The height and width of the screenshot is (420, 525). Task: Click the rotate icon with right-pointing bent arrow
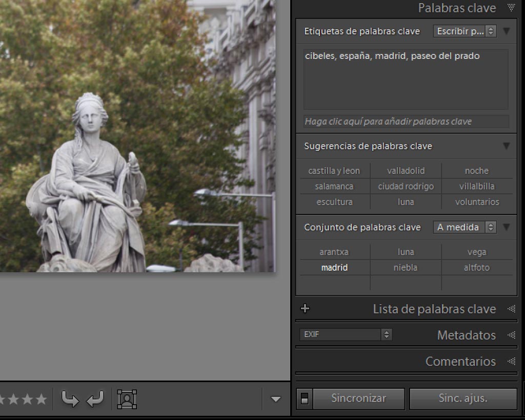click(70, 399)
